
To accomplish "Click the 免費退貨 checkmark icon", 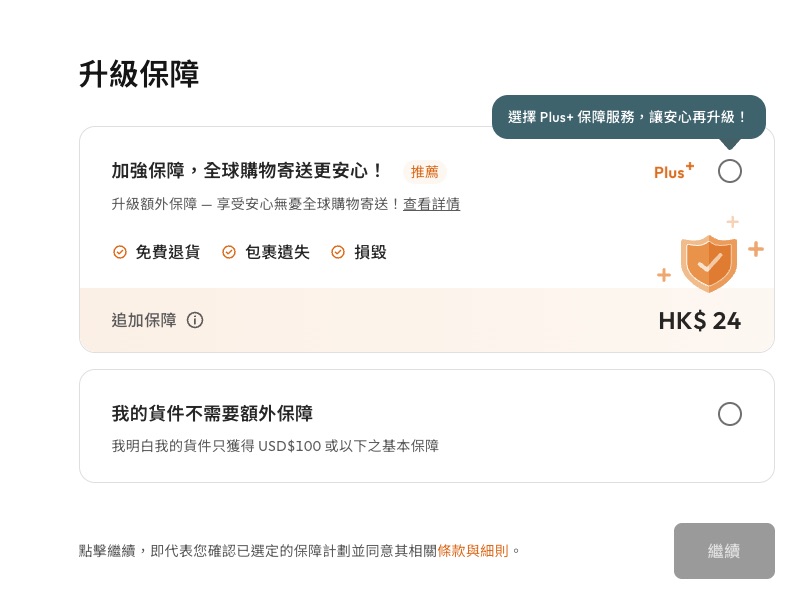I will [120, 252].
